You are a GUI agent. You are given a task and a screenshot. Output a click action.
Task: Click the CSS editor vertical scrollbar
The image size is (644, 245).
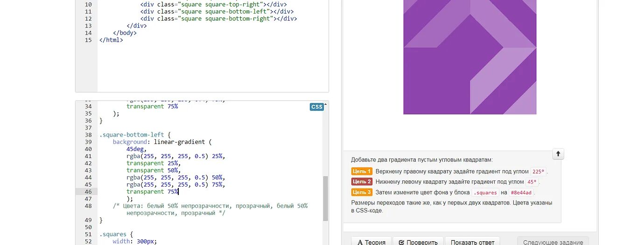[x=325, y=198]
